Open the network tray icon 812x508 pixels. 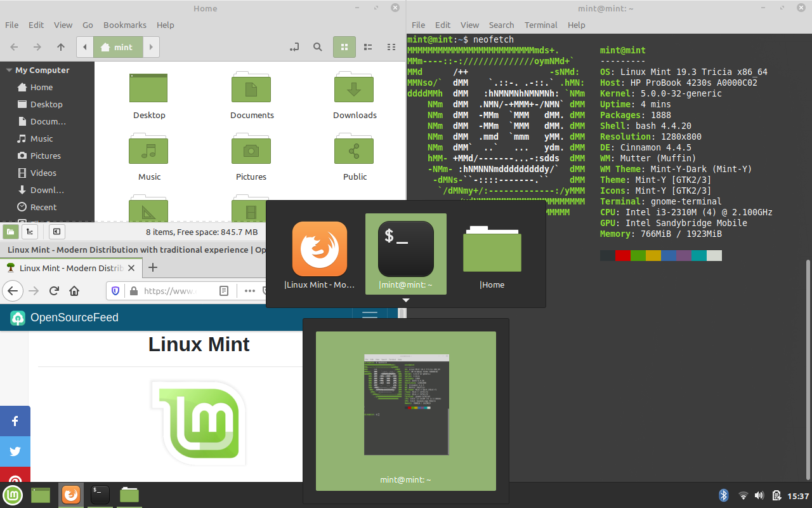click(743, 495)
